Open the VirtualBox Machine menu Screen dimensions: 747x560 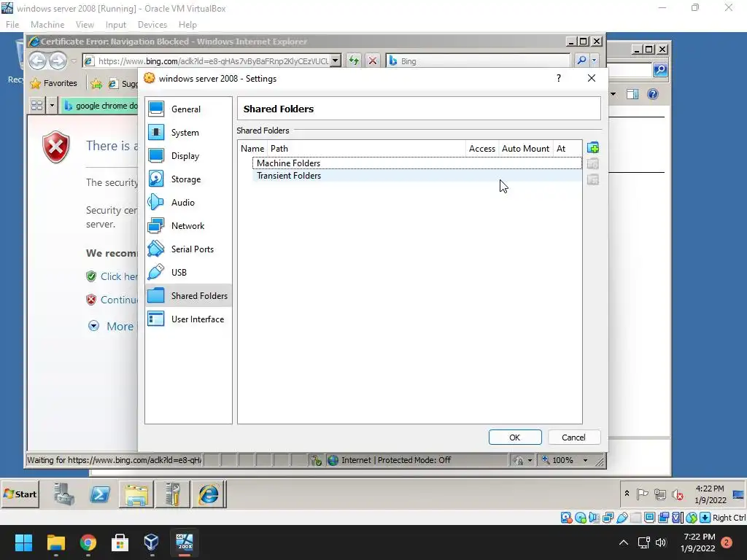click(x=47, y=24)
